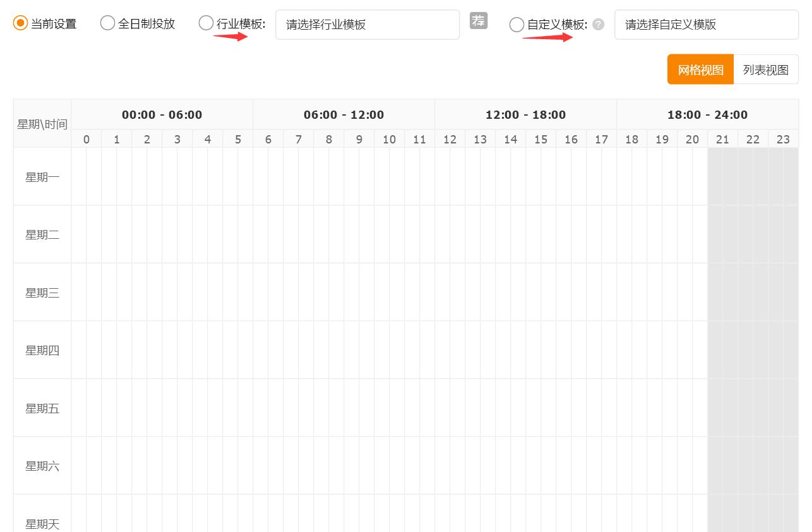Select the 网格视图 tab
The image size is (812, 532).
tap(700, 69)
